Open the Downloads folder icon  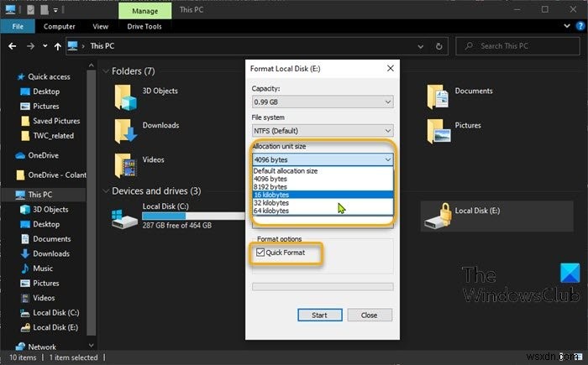tap(125, 131)
